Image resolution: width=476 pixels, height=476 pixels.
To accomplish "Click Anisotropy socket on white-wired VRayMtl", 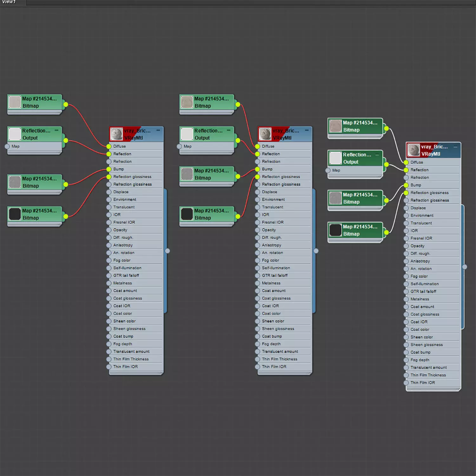I will click(x=406, y=261).
